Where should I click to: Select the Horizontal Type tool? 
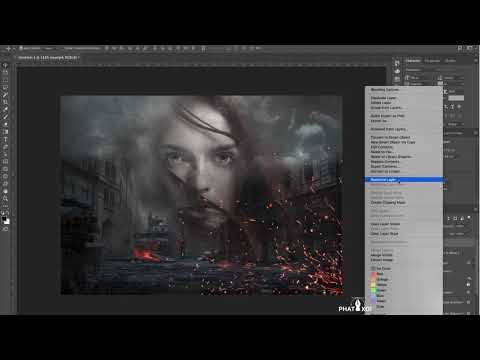pos(5,139)
